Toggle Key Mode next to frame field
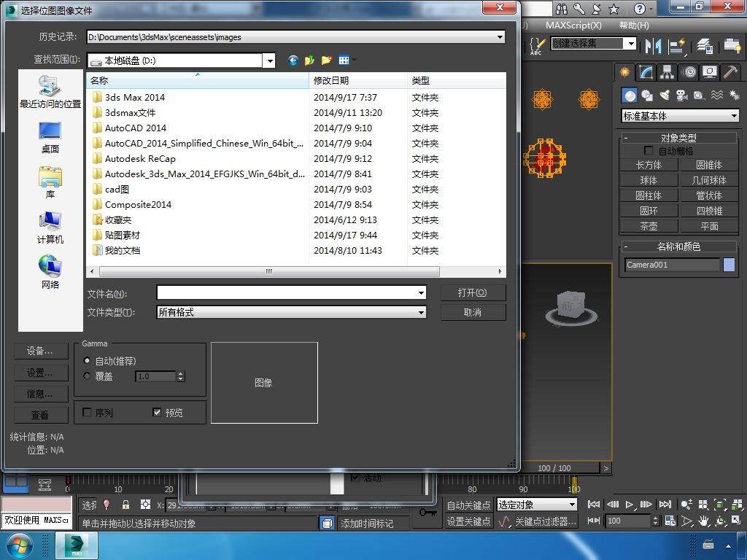Screen dimensions: 747x560 pos(593,521)
